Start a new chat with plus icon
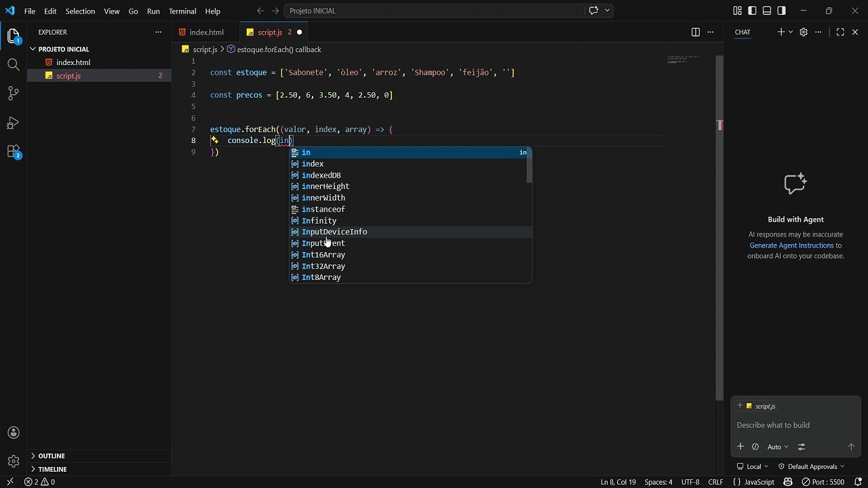This screenshot has height=488, width=868. tap(781, 32)
